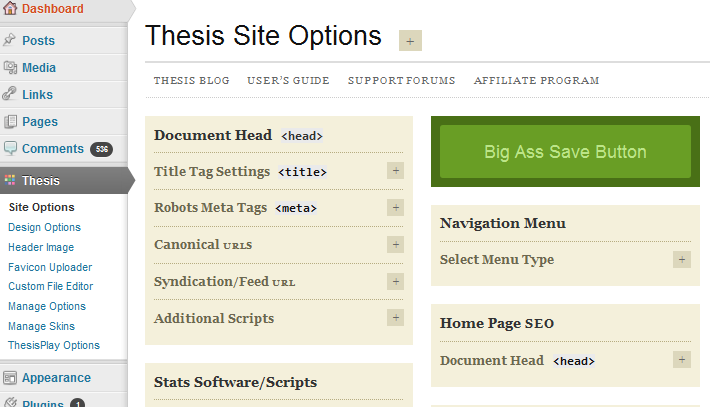Click the Dashboard house icon
Viewport: 710px width, 407px height.
(10, 8)
